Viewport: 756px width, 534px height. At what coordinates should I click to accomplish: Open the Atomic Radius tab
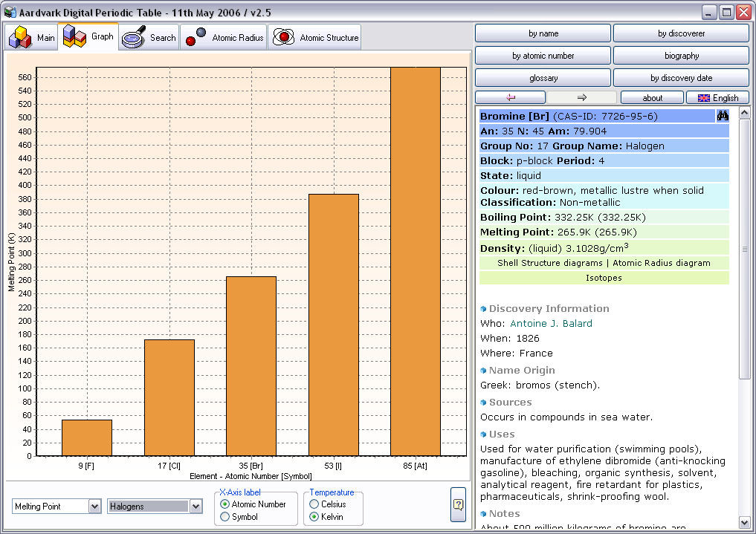pyautogui.click(x=223, y=37)
